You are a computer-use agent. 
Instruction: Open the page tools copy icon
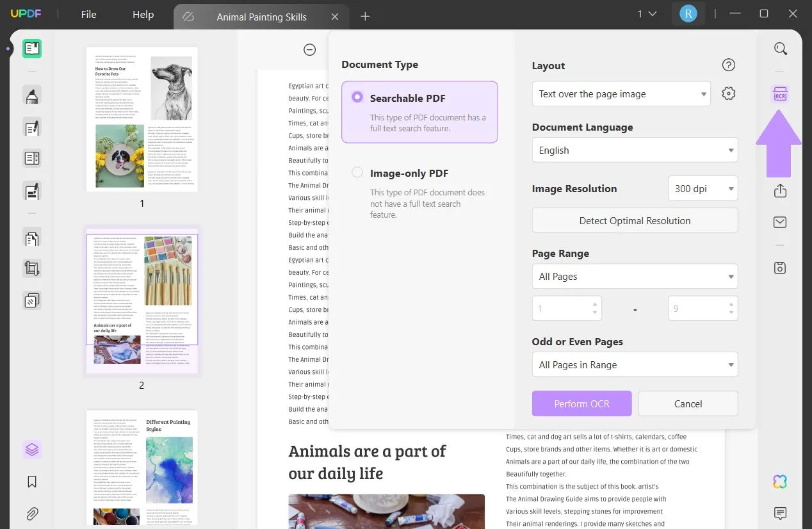[x=32, y=238]
